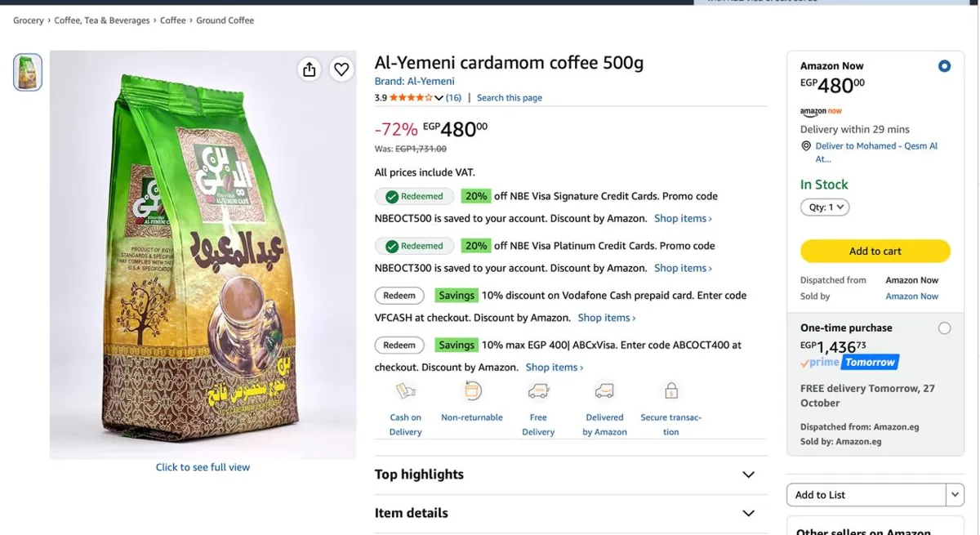The image size is (980, 535).
Task: Click the Secure transaction lock icon
Action: 670,390
